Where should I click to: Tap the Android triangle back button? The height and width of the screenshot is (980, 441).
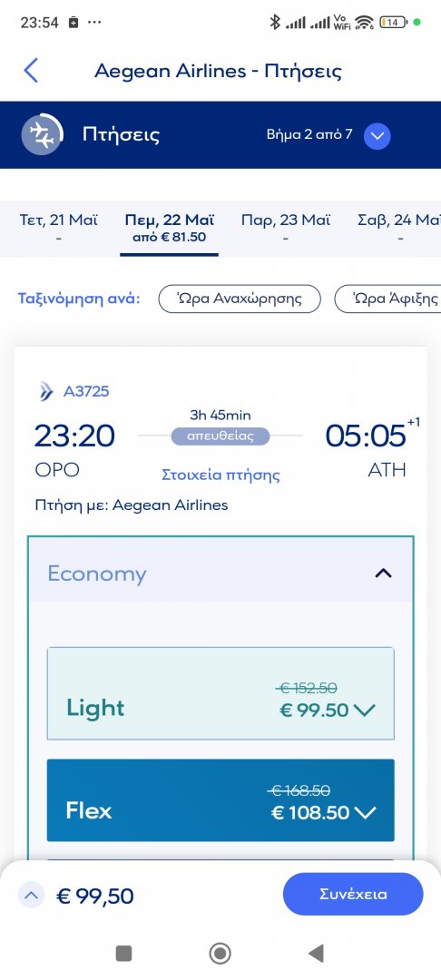pyautogui.click(x=316, y=953)
